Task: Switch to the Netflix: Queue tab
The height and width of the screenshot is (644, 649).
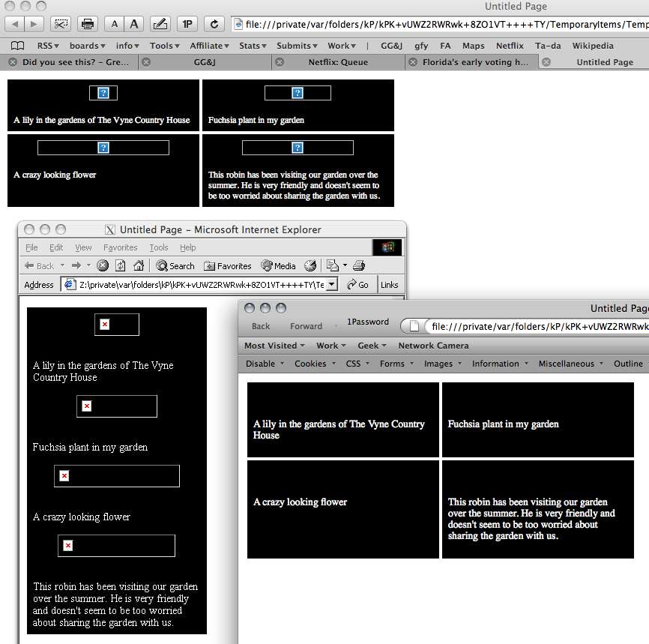Action: point(338,62)
